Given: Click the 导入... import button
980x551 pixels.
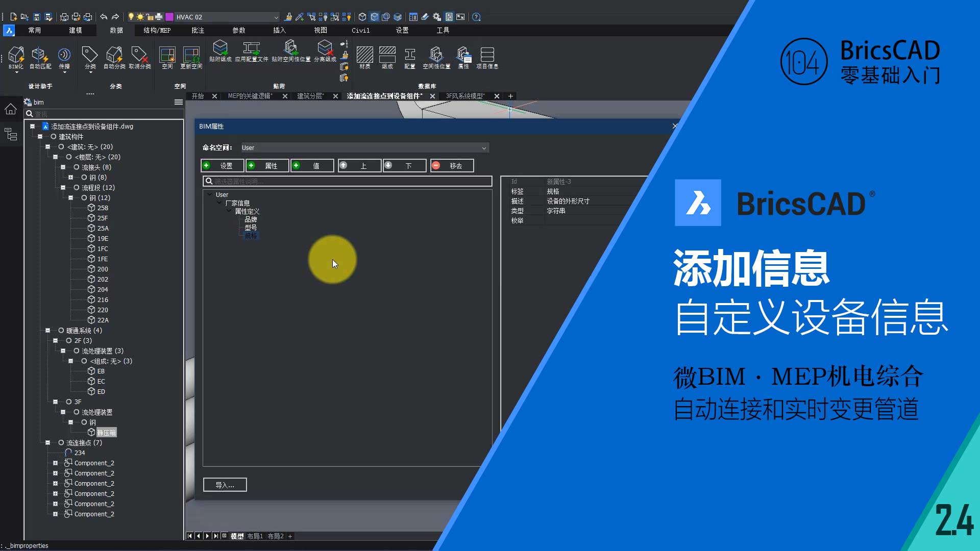Looking at the screenshot, I should [225, 485].
